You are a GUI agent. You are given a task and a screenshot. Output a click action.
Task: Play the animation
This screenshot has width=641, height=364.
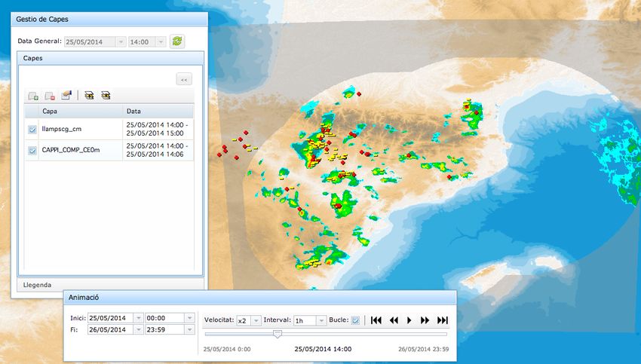tap(409, 320)
